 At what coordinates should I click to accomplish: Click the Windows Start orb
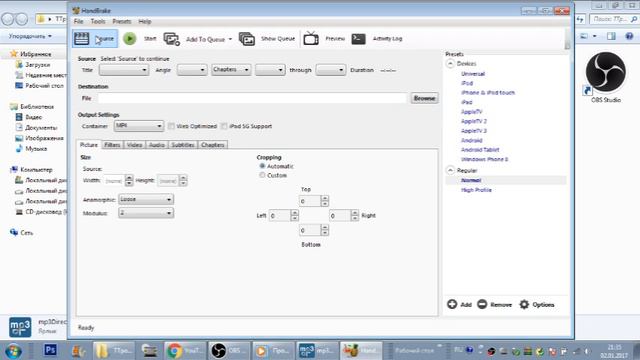(x=13, y=351)
